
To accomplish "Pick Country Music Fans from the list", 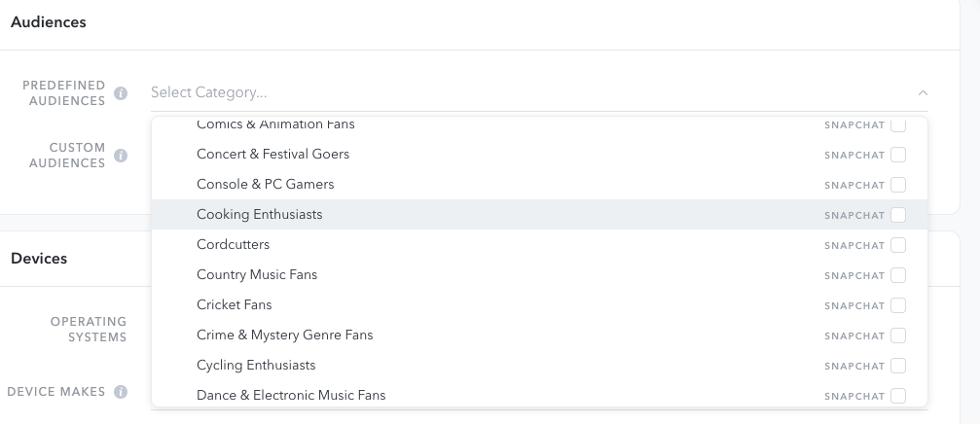I will click(x=257, y=275).
